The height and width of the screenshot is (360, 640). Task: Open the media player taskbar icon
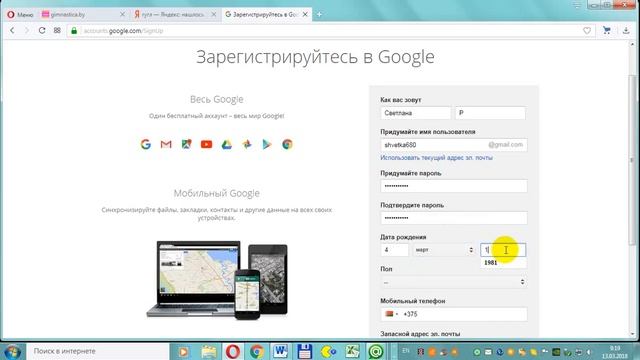pyautogui.click(x=183, y=351)
